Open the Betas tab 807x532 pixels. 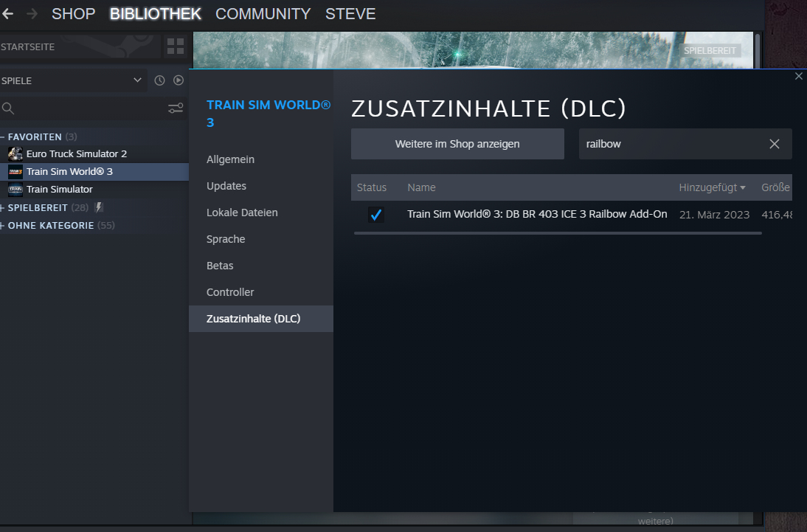[x=261, y=266]
